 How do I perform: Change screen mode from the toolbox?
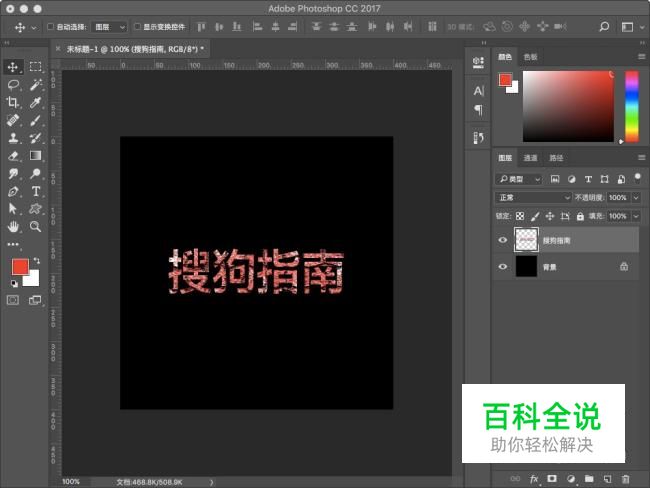pyautogui.click(x=35, y=300)
